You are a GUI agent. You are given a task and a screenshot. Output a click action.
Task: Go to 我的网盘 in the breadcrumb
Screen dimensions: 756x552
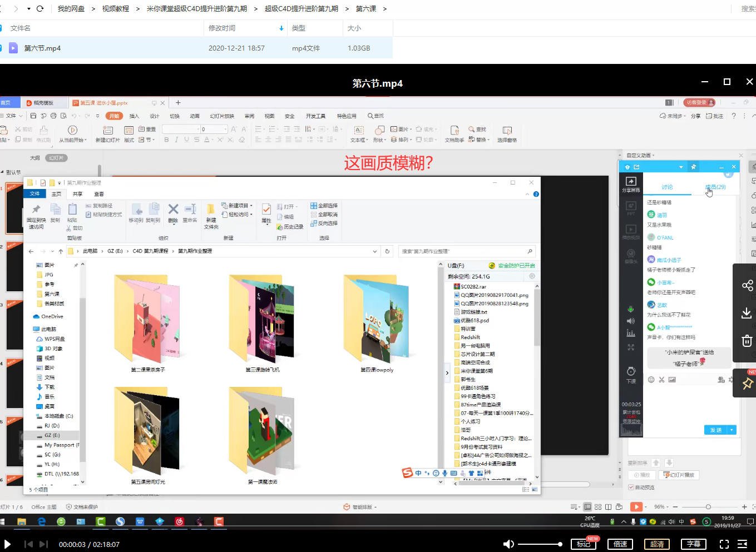71,9
